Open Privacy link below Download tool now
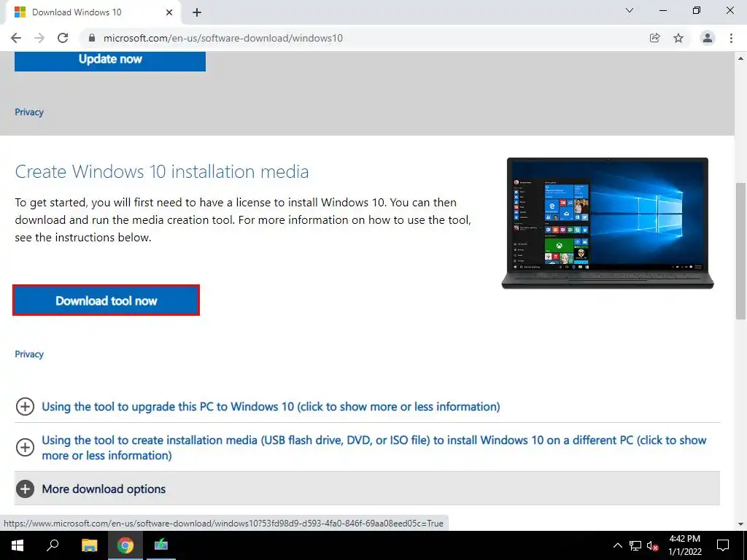 tap(29, 354)
